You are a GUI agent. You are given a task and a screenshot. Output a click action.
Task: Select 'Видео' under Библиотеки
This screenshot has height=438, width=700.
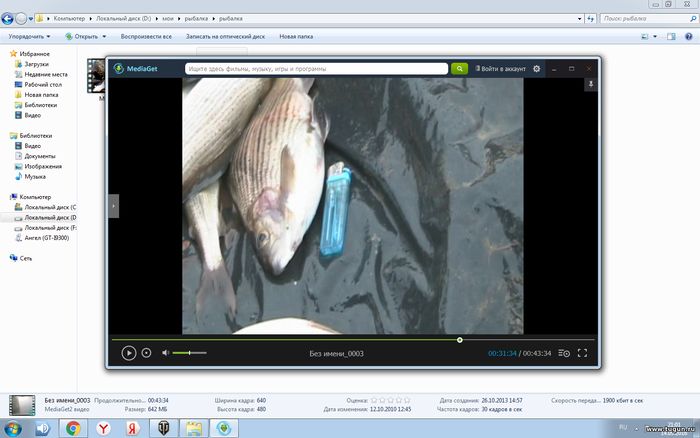click(x=28, y=146)
